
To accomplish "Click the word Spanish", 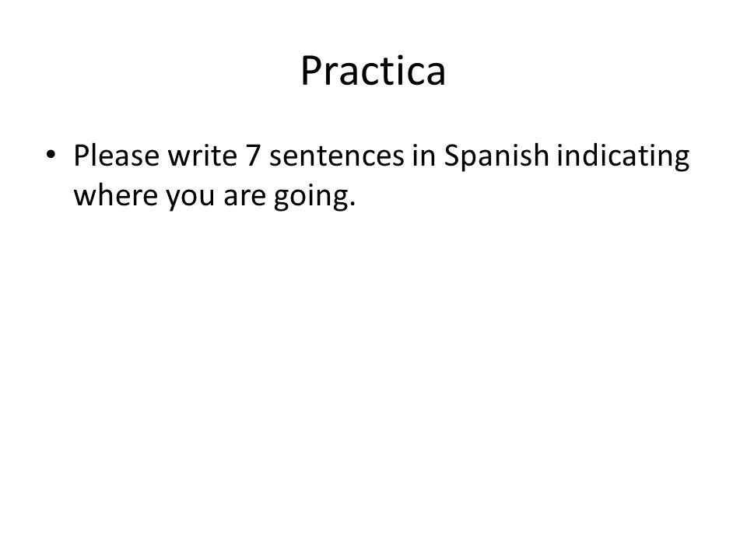I will (496, 156).
